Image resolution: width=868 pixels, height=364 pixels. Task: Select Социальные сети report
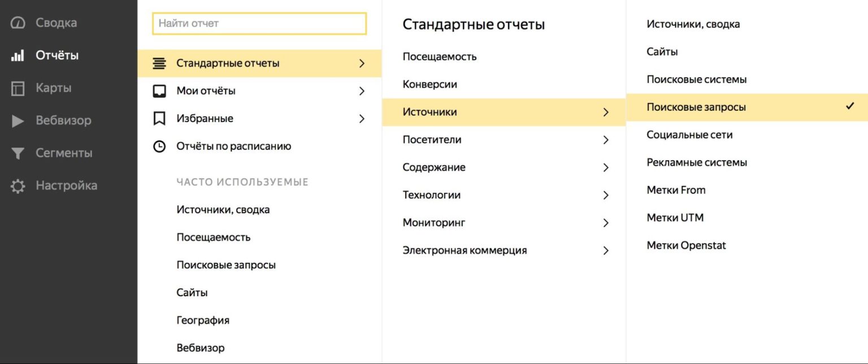pyautogui.click(x=689, y=135)
